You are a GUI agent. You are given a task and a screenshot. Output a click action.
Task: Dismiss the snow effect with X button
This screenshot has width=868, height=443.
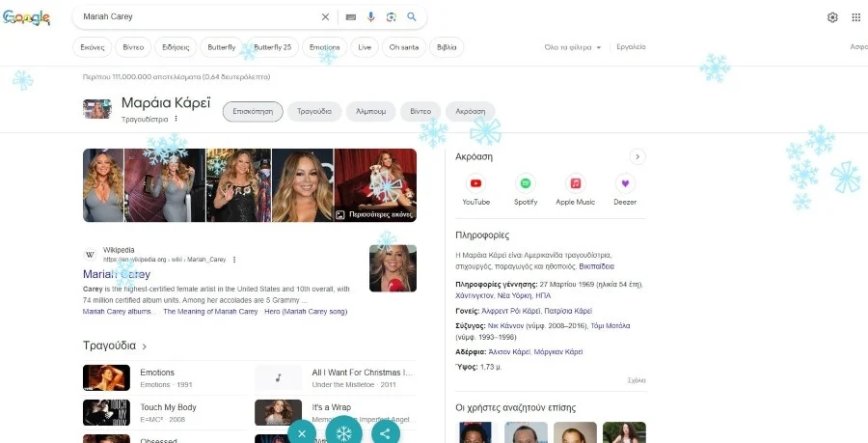[302, 432]
